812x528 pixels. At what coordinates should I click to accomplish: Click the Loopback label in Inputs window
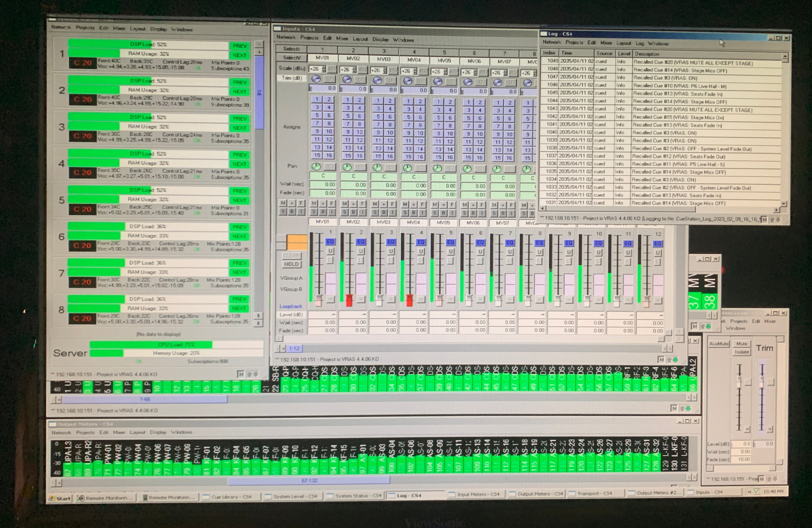[x=291, y=306]
